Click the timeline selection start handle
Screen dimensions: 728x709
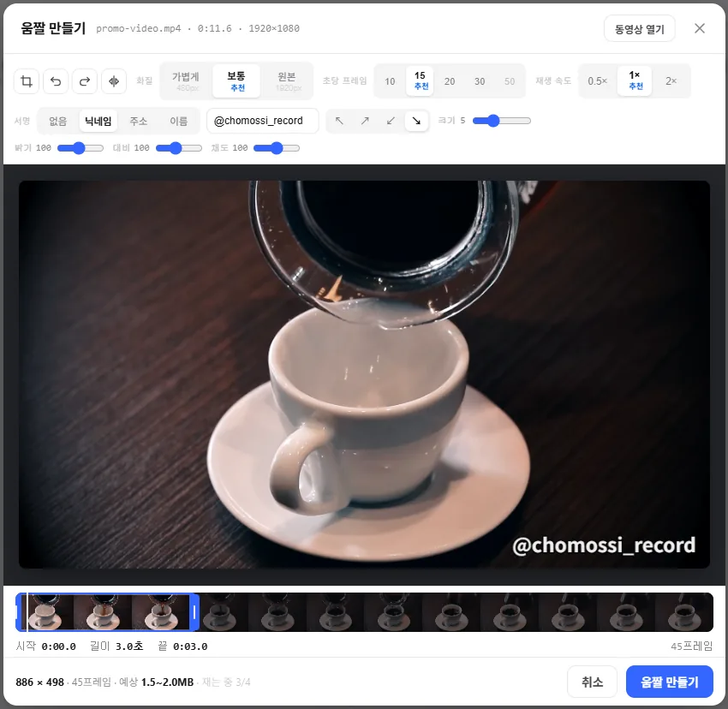(x=18, y=612)
